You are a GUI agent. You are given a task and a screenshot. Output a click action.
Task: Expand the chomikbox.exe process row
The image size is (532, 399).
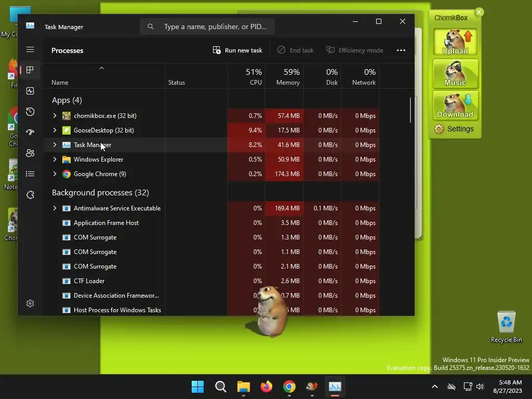click(55, 116)
